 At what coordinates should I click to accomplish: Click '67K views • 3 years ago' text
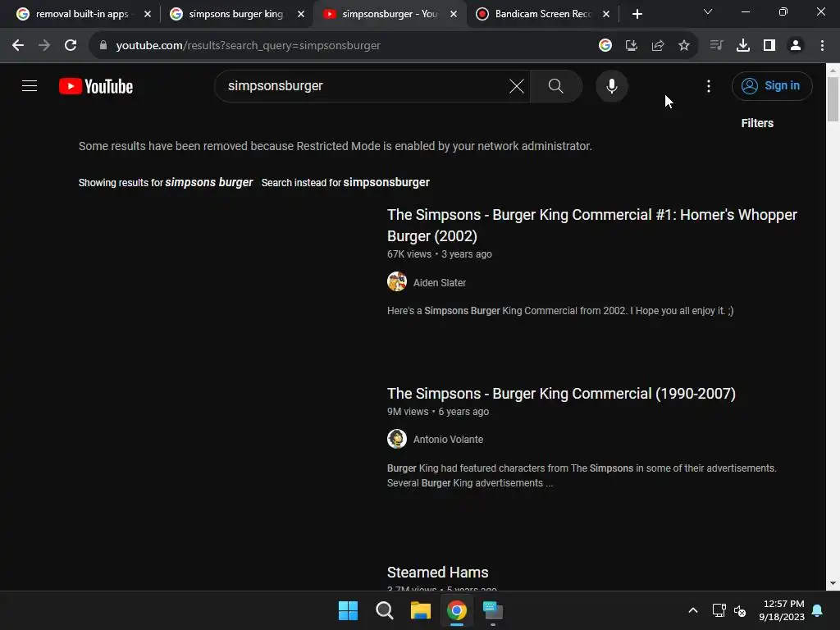point(440,254)
